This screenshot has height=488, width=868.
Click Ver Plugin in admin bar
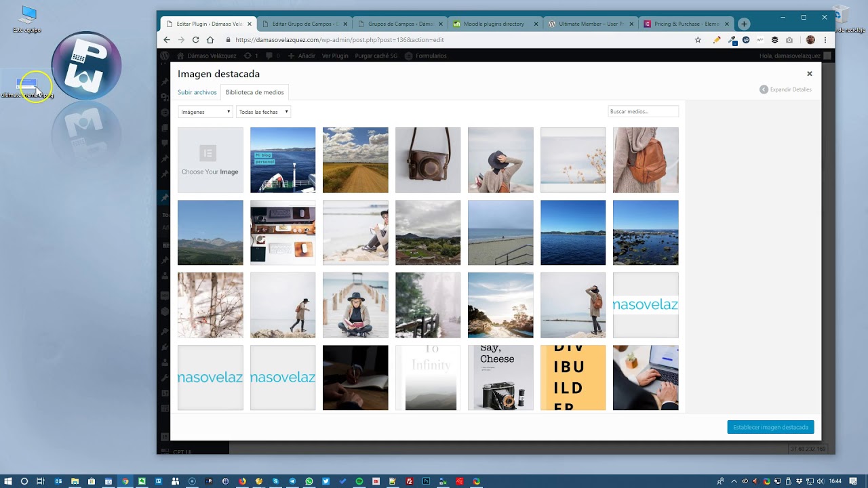tap(335, 56)
